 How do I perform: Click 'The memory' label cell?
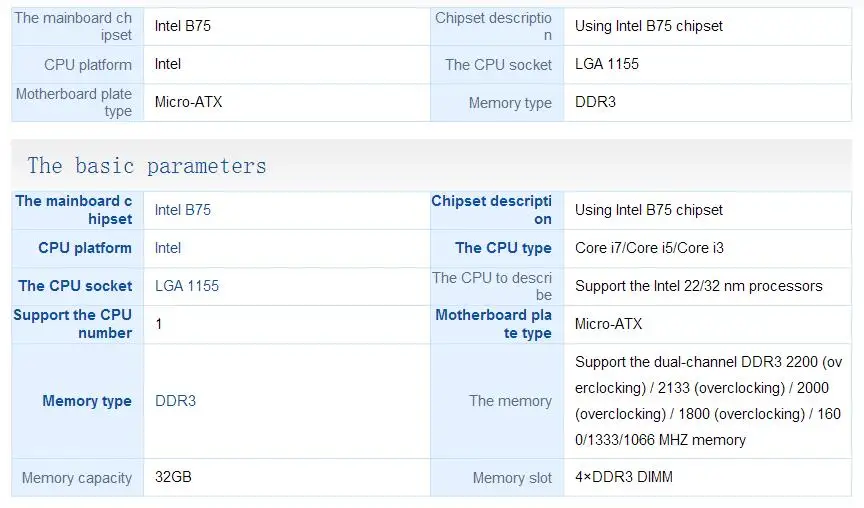point(510,401)
